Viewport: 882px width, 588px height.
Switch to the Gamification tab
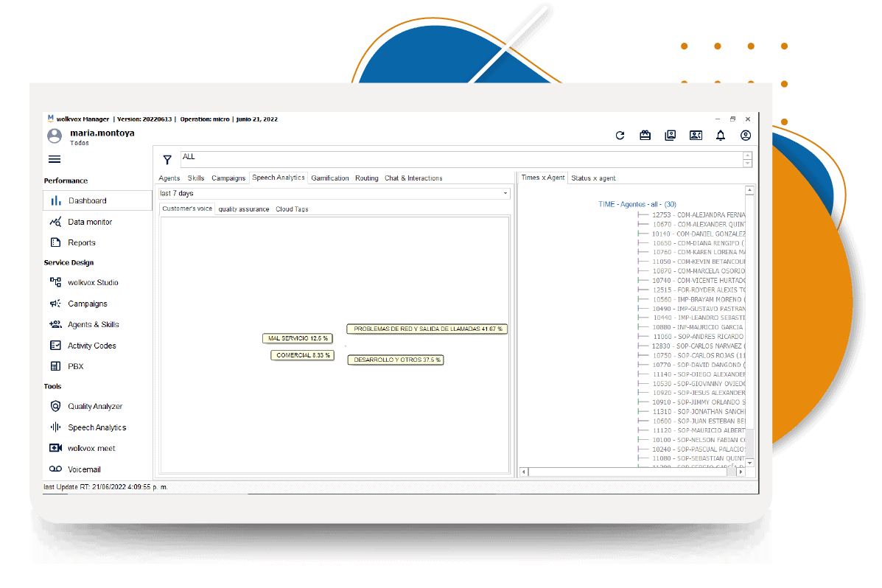330,178
